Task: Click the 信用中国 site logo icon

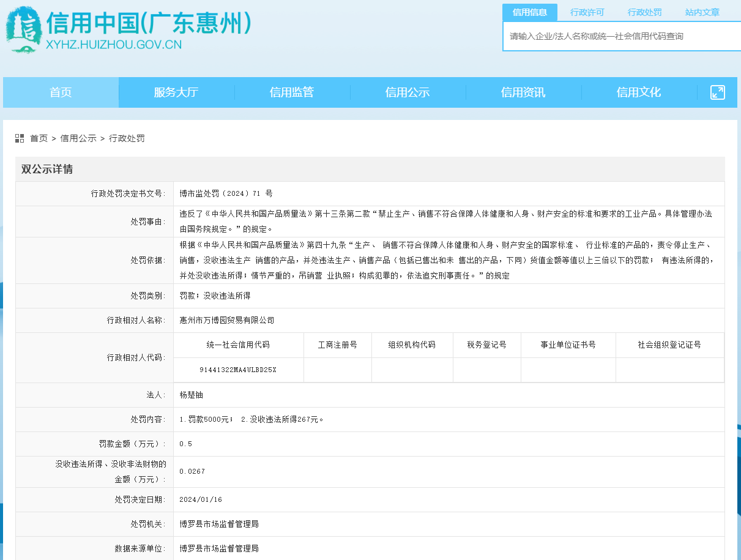Action: [23, 29]
